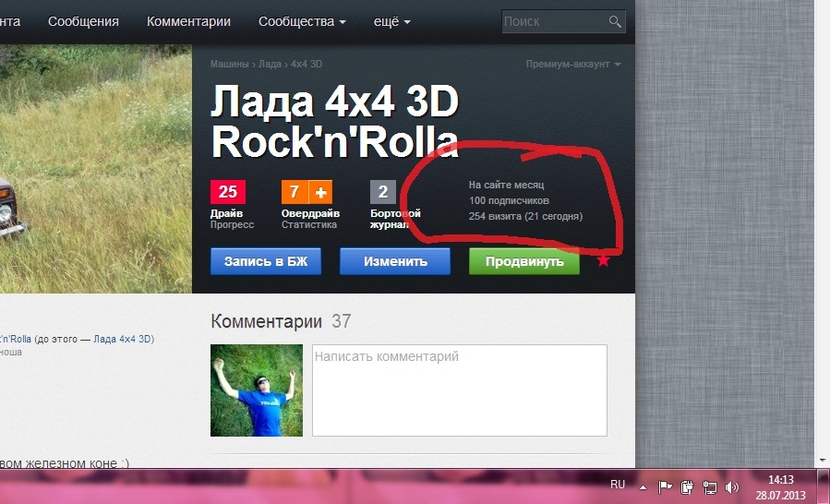The image size is (830, 504).
Task: Click the Написать комментарий text box
Action: 460,390
